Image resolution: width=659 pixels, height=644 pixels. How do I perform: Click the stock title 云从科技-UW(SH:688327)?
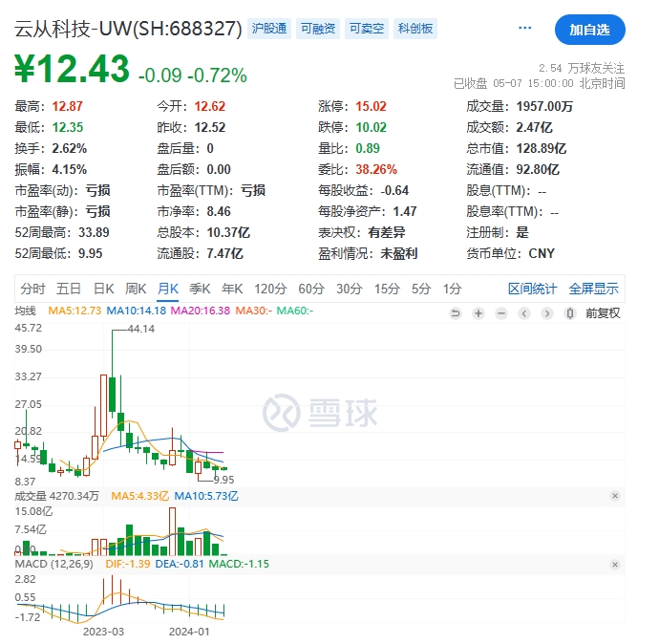pos(128,29)
